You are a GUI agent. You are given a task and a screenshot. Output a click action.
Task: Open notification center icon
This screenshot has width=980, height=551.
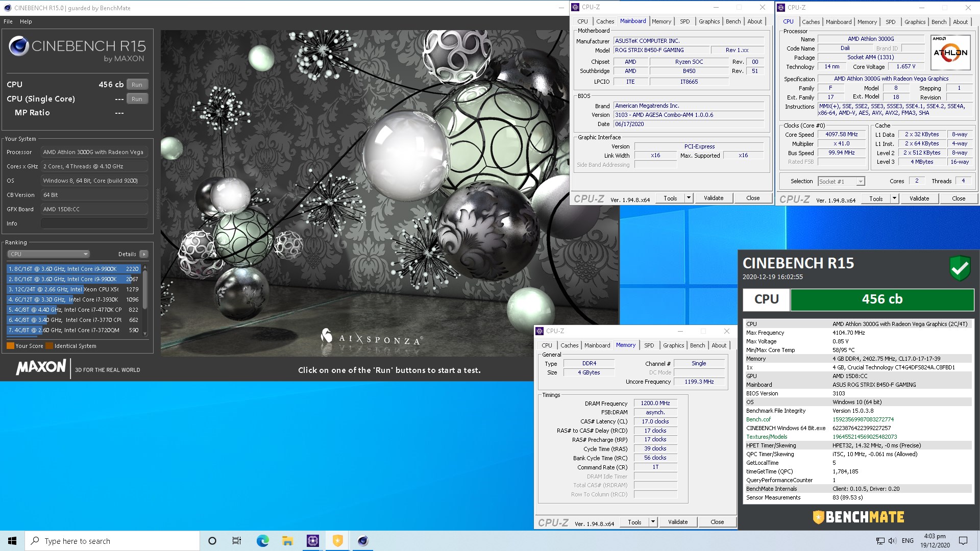(x=963, y=541)
